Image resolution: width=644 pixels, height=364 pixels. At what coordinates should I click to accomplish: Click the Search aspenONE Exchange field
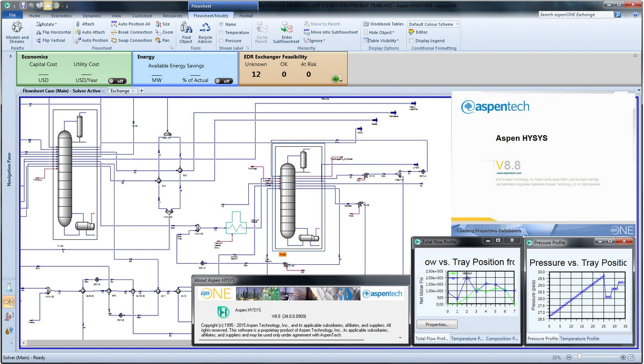pos(576,15)
